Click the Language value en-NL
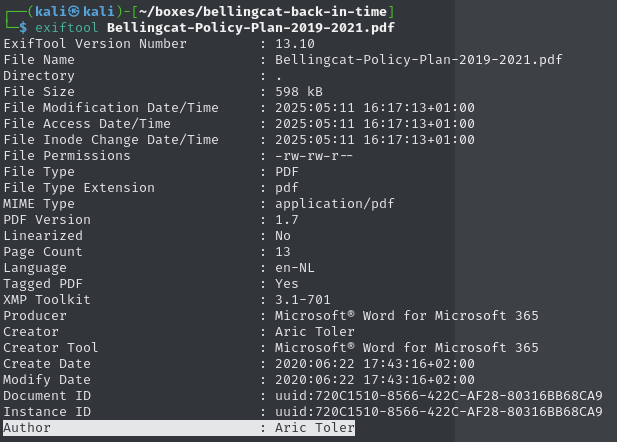The image size is (617, 442). pos(296,267)
